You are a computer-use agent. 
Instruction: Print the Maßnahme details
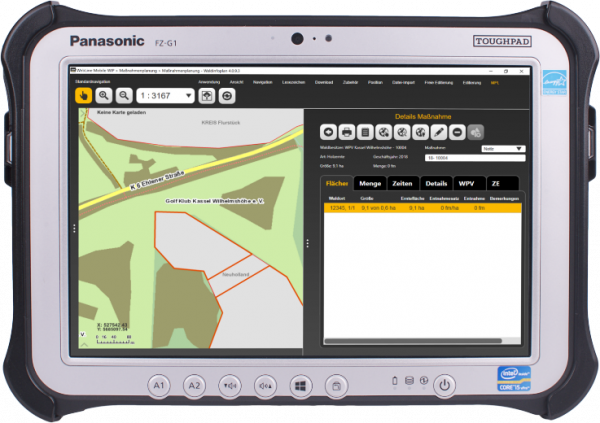point(346,132)
